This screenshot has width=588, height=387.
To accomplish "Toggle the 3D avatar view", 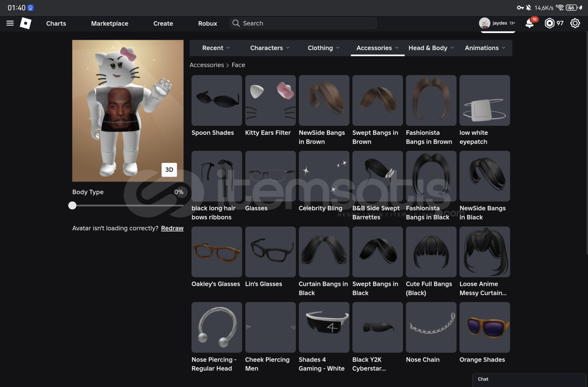I will point(169,170).
